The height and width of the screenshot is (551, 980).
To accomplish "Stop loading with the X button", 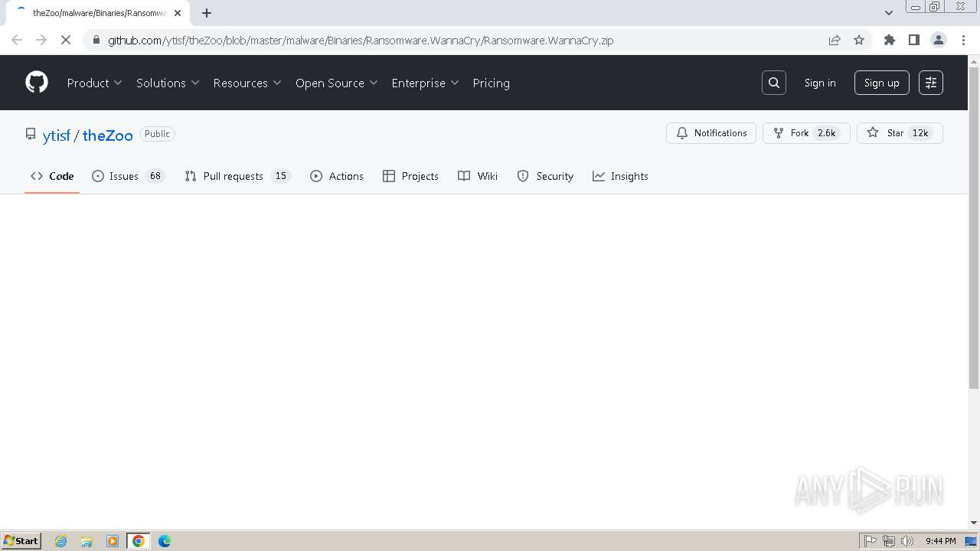I will coord(66,40).
